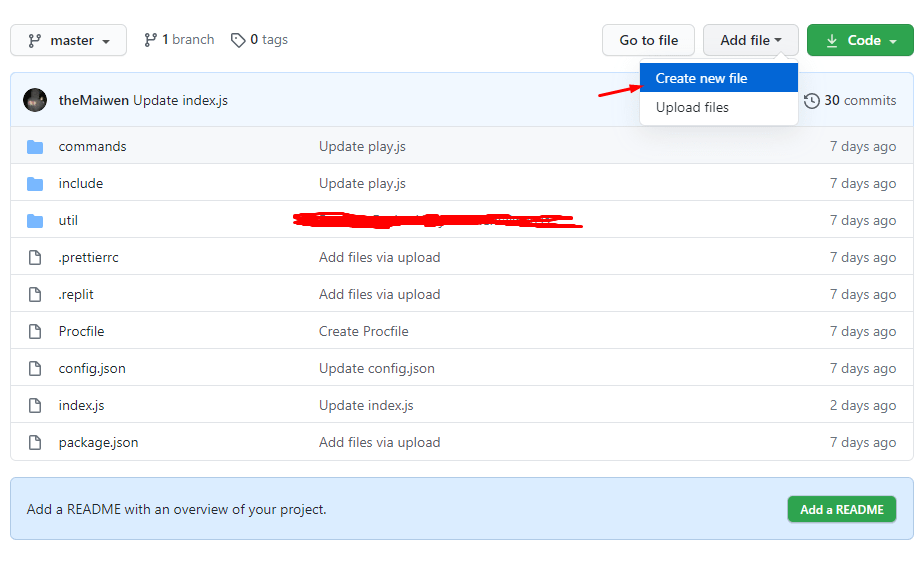Open 'Update index.js' commit in the index.js row
923x564 pixels.
pyautogui.click(x=366, y=406)
